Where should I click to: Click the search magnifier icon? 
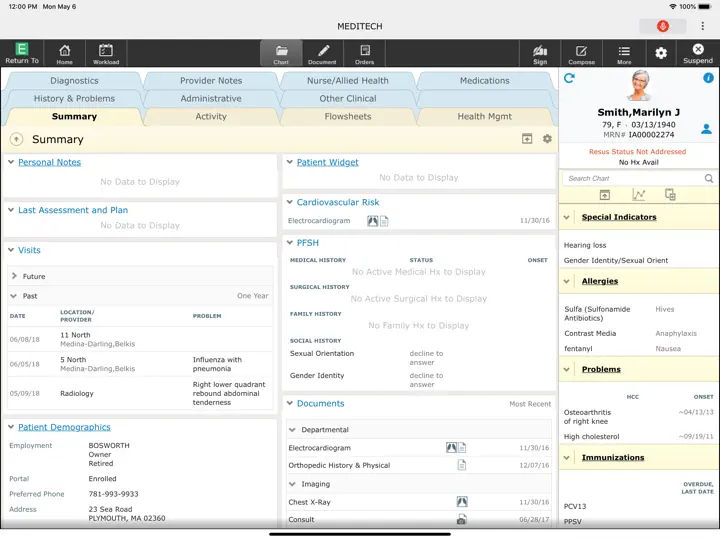[709, 178]
